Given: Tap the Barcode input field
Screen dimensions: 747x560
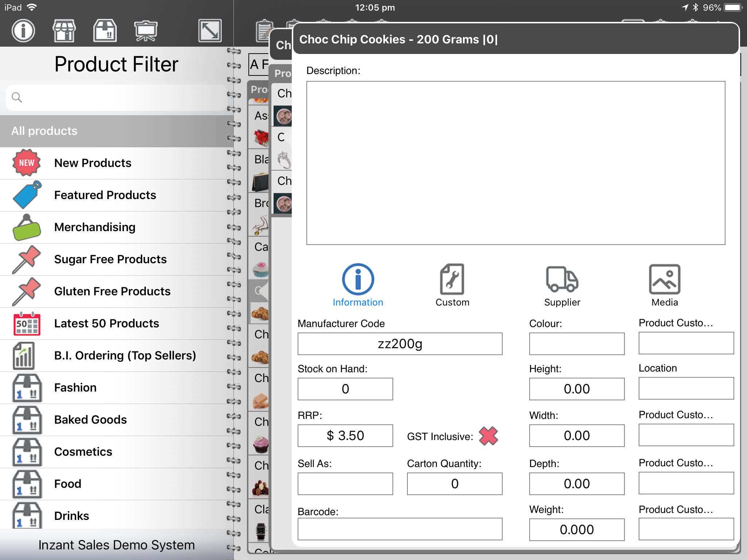Looking at the screenshot, I should (400, 529).
